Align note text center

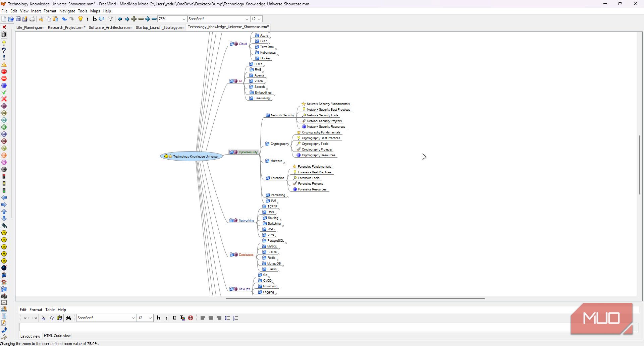(211, 318)
